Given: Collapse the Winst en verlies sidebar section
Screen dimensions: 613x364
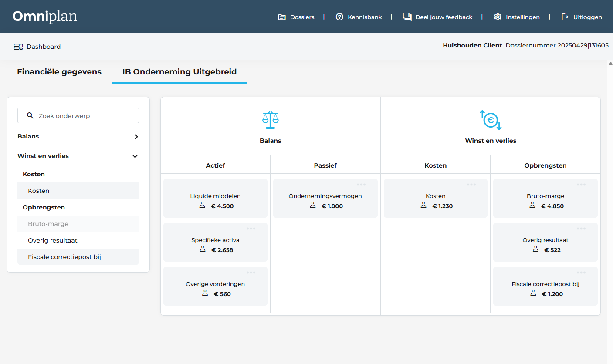Looking at the screenshot, I should pos(135,156).
